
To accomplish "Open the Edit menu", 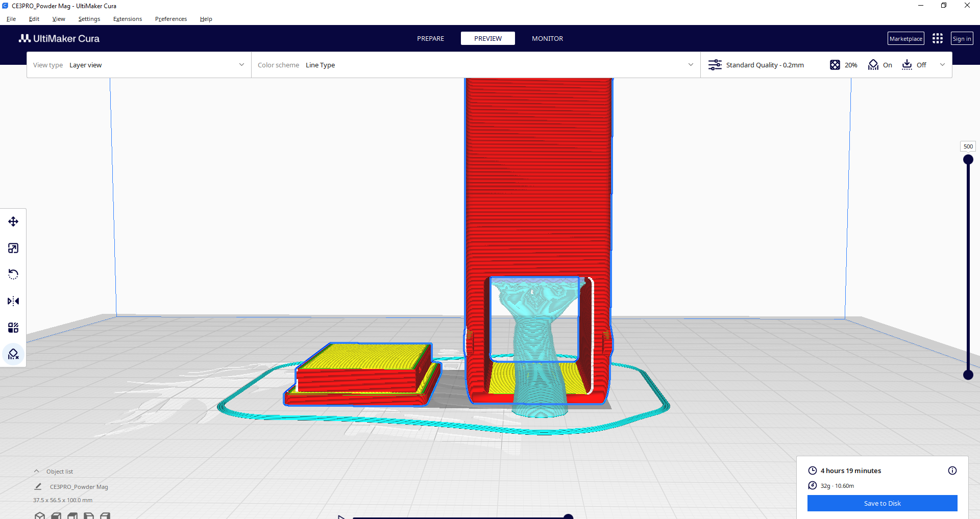I will (x=34, y=19).
